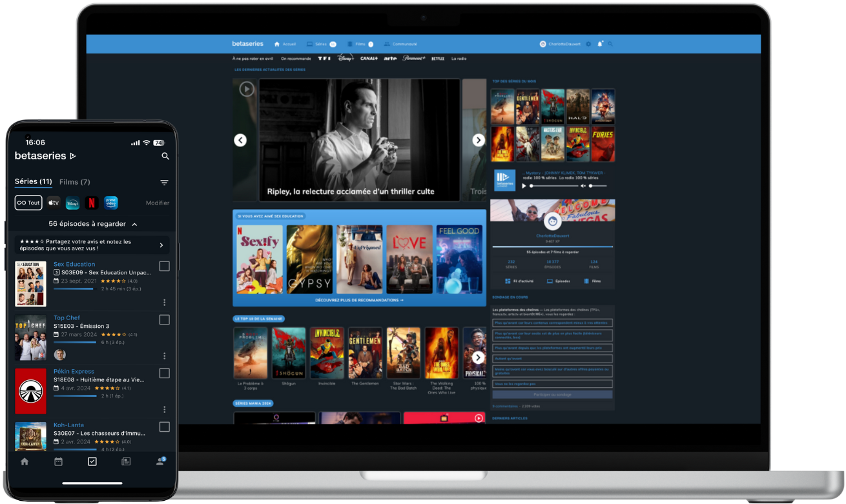Tap the home icon in the phone's bottom navigation
The height and width of the screenshot is (504, 846).
click(x=25, y=461)
